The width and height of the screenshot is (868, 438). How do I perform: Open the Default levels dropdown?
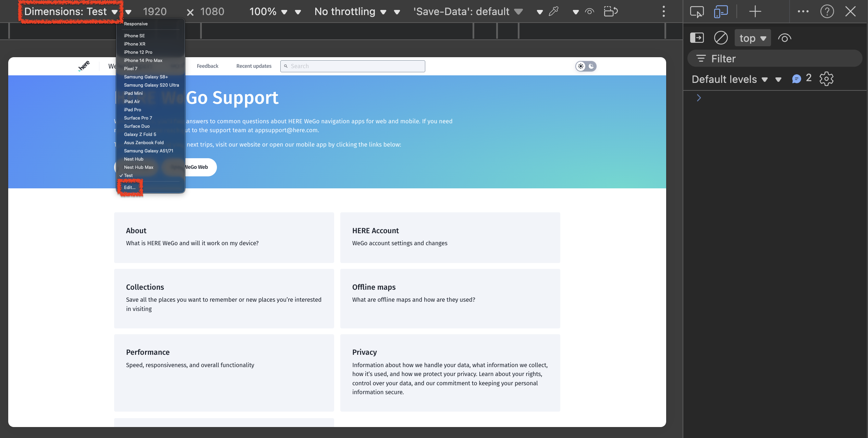(x=730, y=79)
